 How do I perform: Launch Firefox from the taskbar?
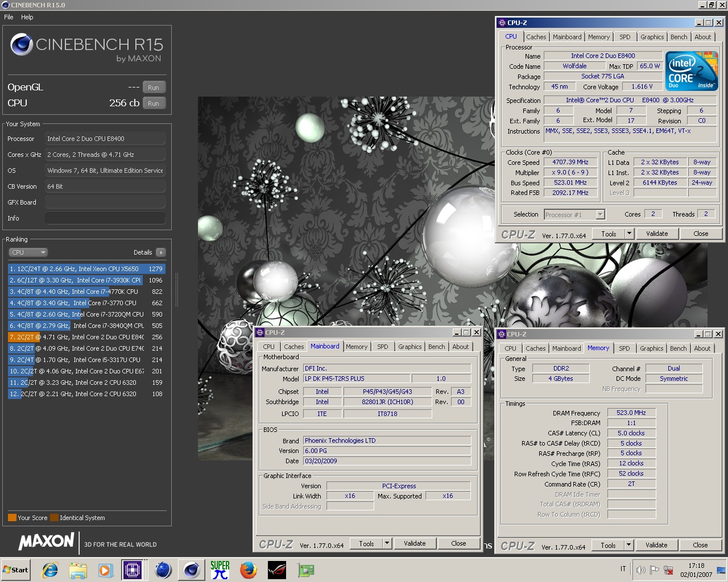coord(248,570)
